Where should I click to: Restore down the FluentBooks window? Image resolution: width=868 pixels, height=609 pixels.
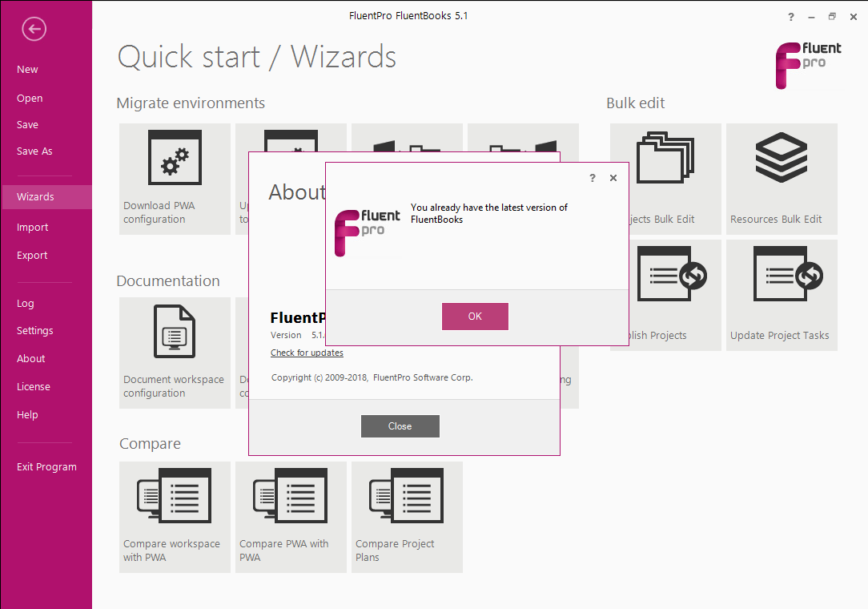(832, 17)
